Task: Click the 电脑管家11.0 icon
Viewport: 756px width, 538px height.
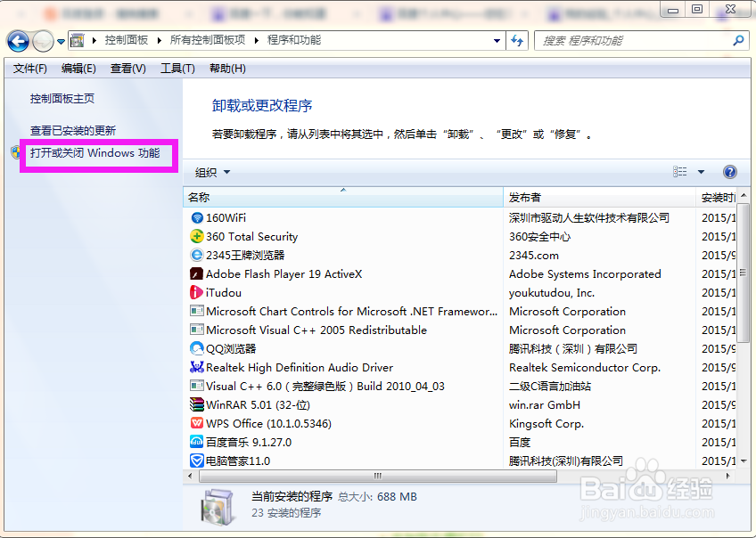Action: 197,461
